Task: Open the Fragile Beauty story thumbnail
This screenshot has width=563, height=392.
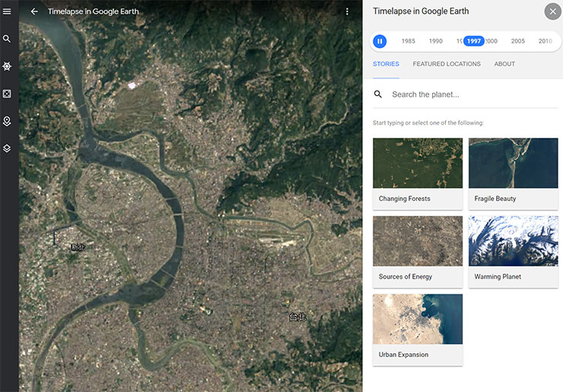Action: [514, 163]
